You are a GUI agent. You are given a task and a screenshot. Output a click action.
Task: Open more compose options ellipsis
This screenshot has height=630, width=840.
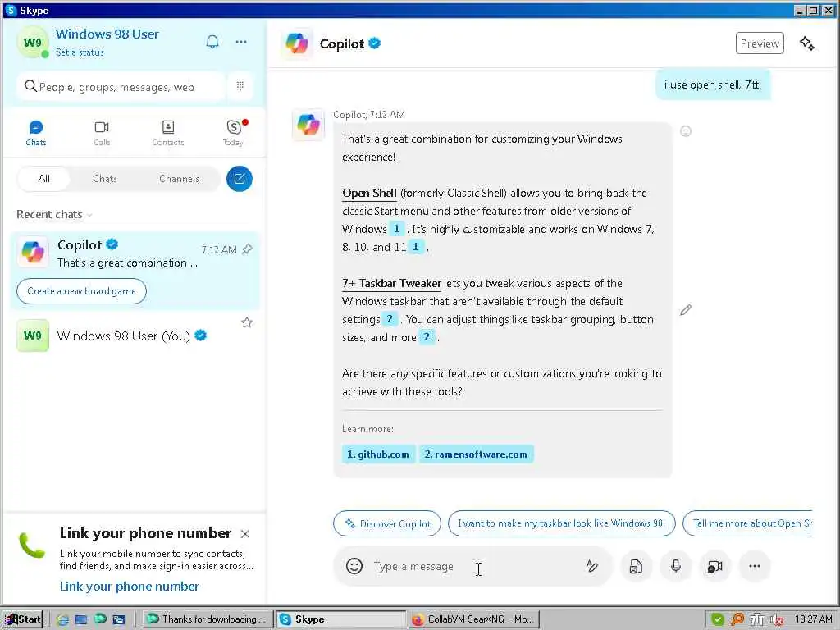[x=755, y=566]
